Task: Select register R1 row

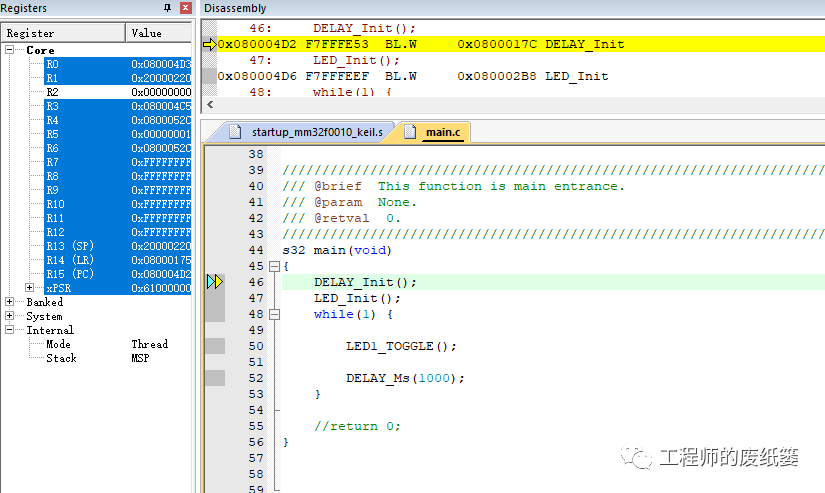Action: point(117,78)
